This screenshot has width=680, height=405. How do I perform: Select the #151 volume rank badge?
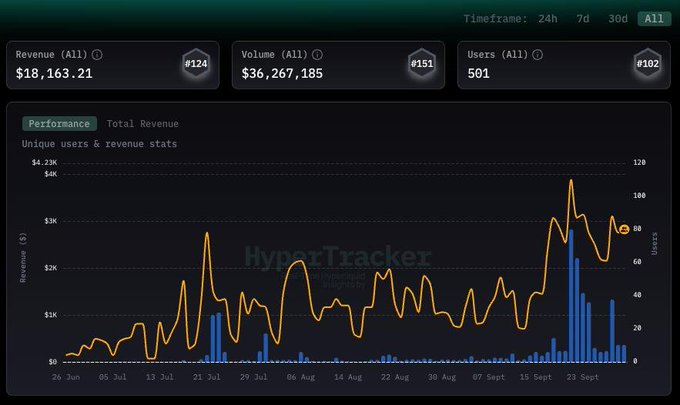[422, 64]
